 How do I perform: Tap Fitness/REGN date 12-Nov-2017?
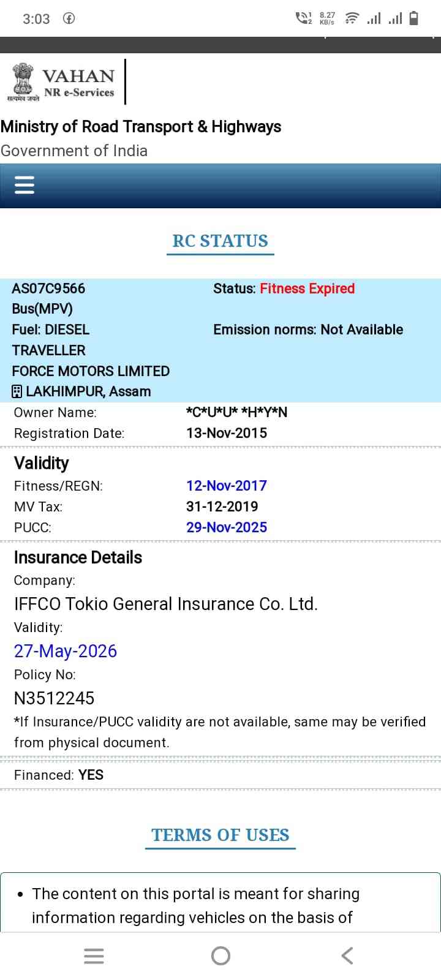227,486
